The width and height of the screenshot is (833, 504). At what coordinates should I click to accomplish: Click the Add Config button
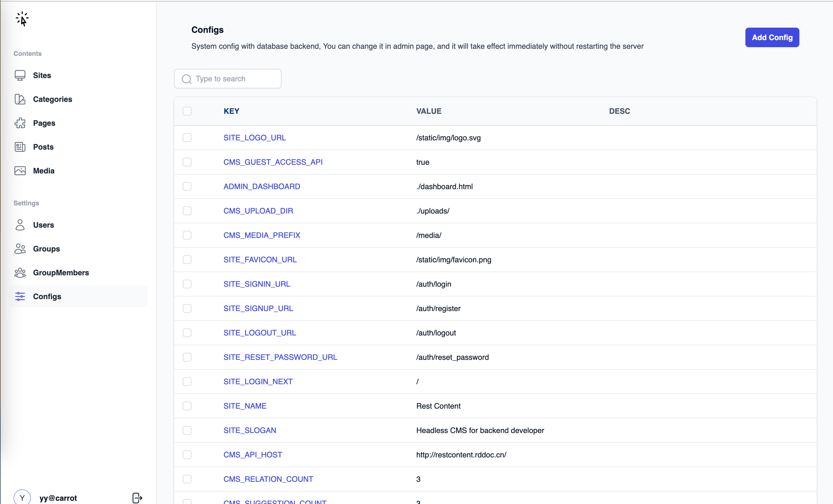[x=772, y=37]
